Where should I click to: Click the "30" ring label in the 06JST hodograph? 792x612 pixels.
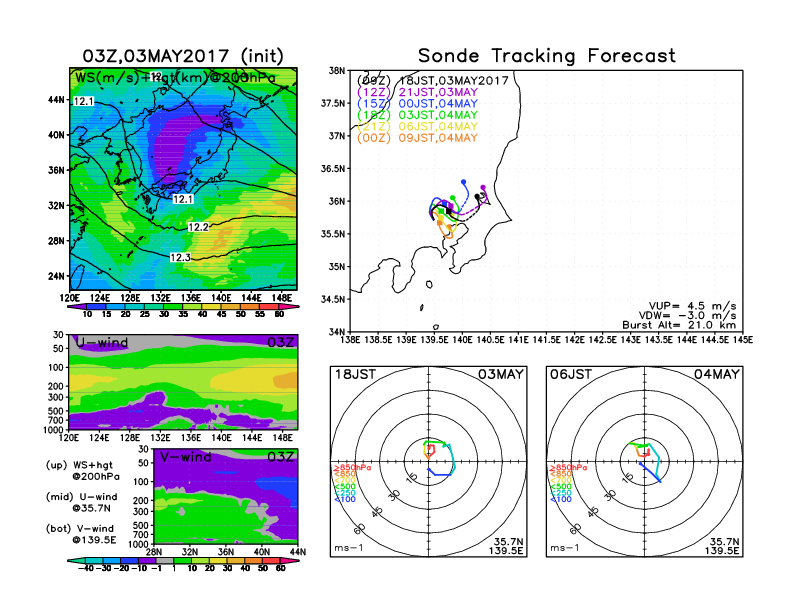point(610,496)
